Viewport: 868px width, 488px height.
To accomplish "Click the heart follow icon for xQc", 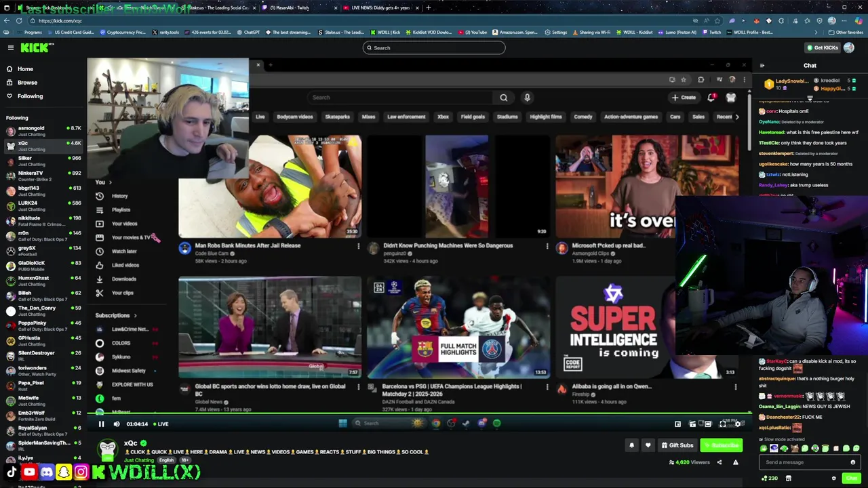I will coord(648,445).
